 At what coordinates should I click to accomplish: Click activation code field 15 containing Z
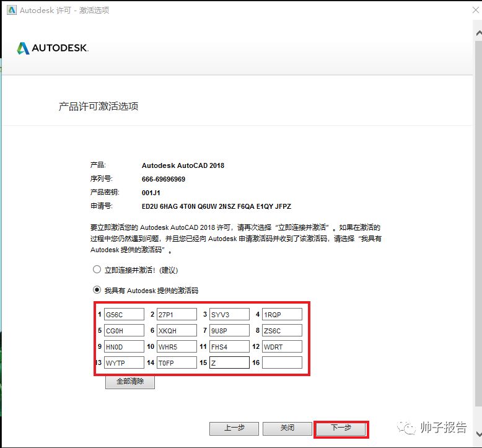point(229,362)
